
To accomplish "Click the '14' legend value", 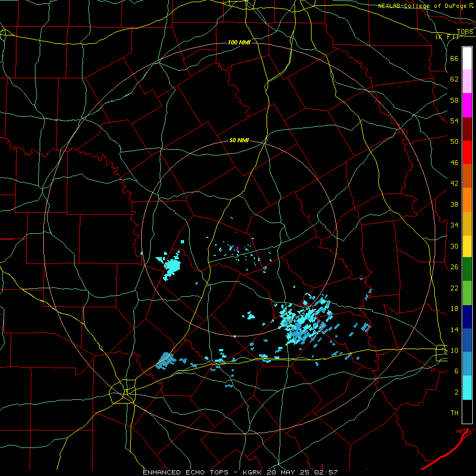I will (x=454, y=329).
